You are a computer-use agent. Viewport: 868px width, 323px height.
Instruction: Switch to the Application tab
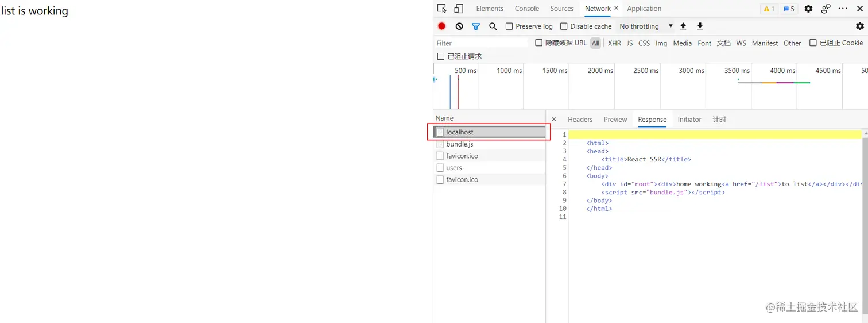click(x=644, y=9)
